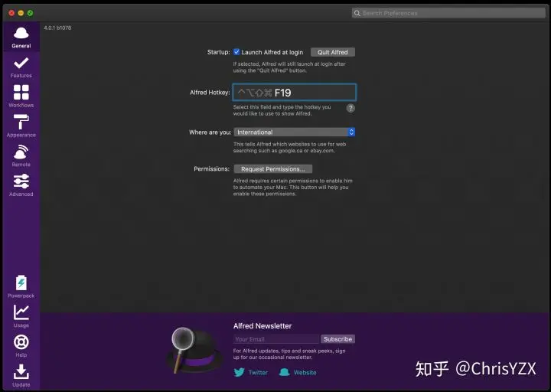Image resolution: width=551 pixels, height=392 pixels.
Task: Click the Your Email field
Action: point(276,339)
